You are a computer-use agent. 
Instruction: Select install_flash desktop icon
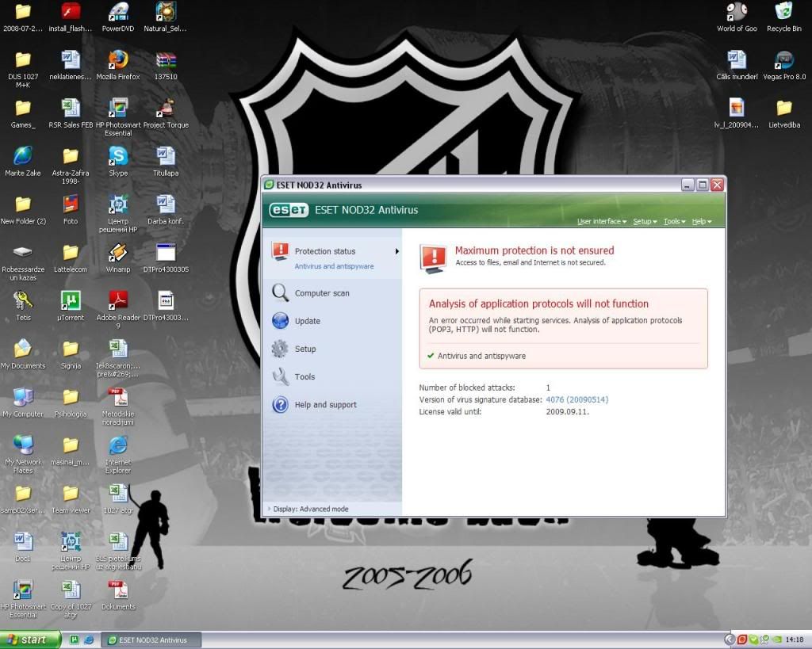[71, 17]
